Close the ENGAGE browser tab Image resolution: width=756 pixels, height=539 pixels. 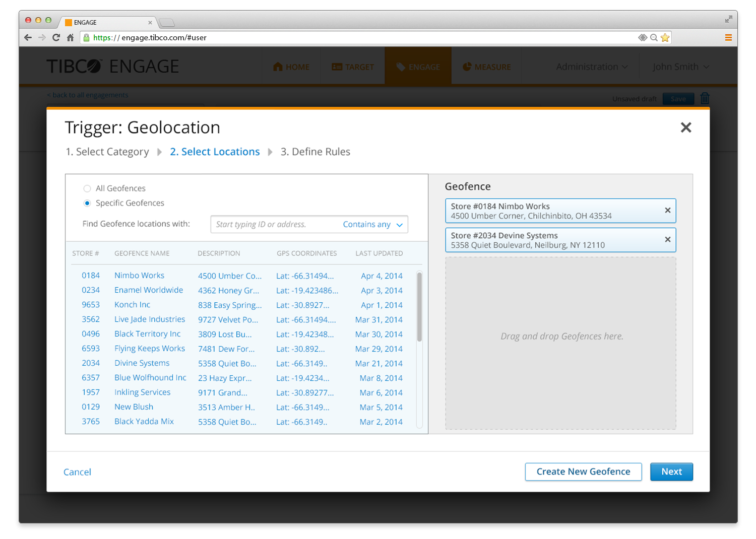coord(150,23)
